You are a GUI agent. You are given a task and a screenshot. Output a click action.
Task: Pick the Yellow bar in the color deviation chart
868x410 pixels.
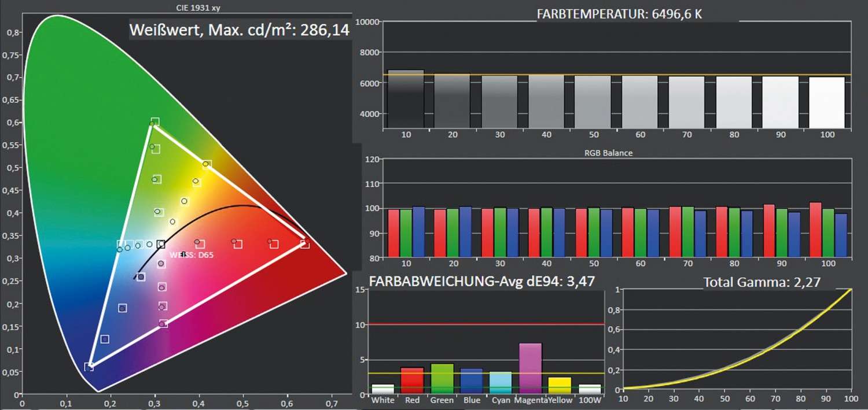click(x=560, y=386)
